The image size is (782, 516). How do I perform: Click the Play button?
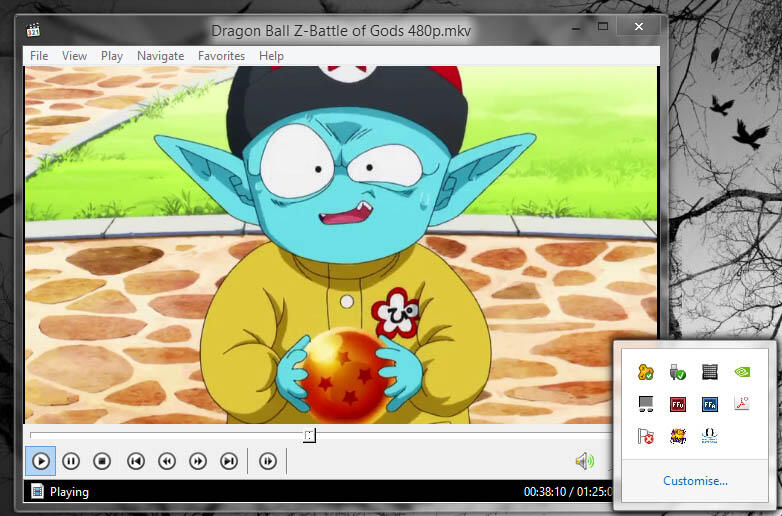(x=41, y=461)
